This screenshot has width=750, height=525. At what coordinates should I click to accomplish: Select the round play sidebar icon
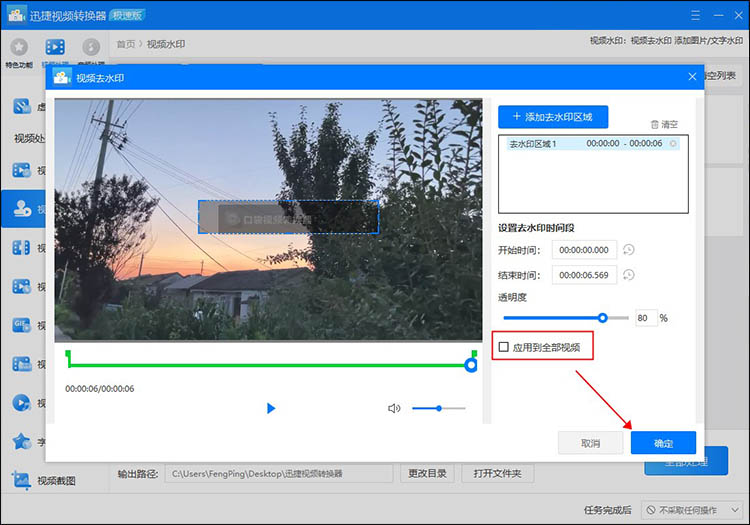[22, 403]
